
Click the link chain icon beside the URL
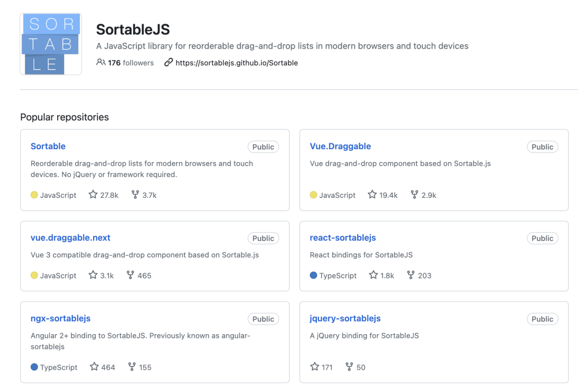pyautogui.click(x=169, y=62)
